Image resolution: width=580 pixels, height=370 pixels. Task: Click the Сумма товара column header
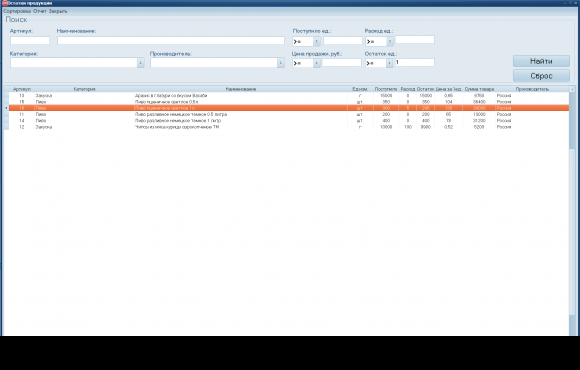[x=479, y=89]
